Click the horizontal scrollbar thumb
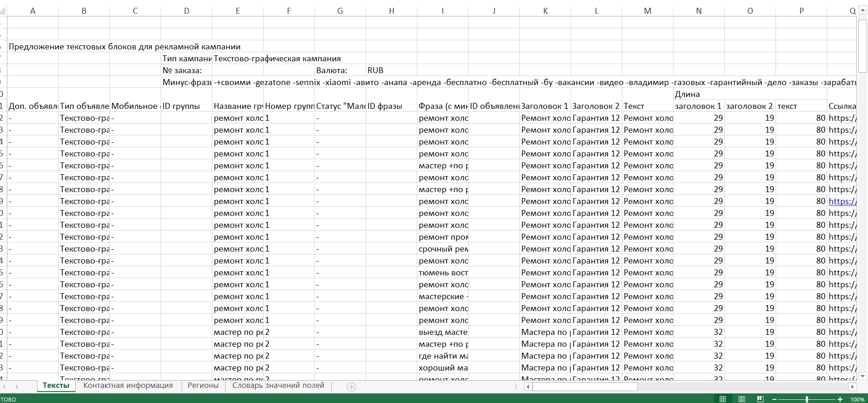The width and height of the screenshot is (868, 403). pyautogui.click(x=585, y=387)
